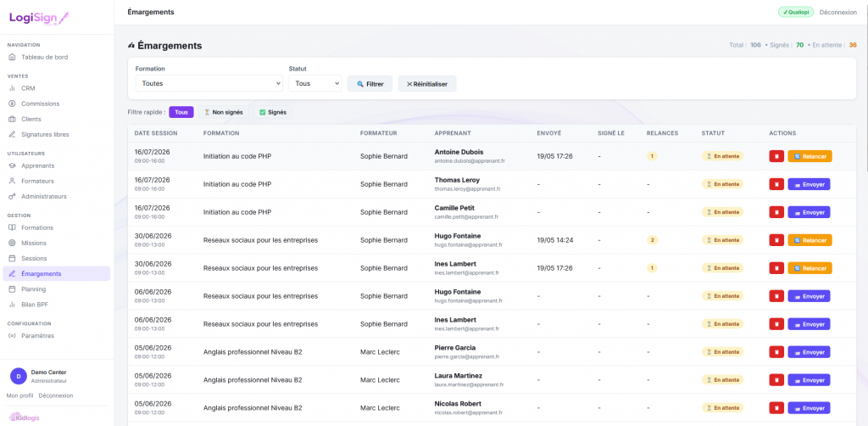Click the Clients briefcase icon
The width and height of the screenshot is (868, 426).
(12, 119)
